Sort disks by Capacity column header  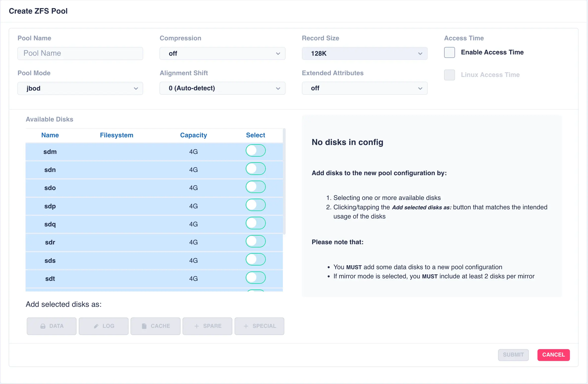[193, 135]
